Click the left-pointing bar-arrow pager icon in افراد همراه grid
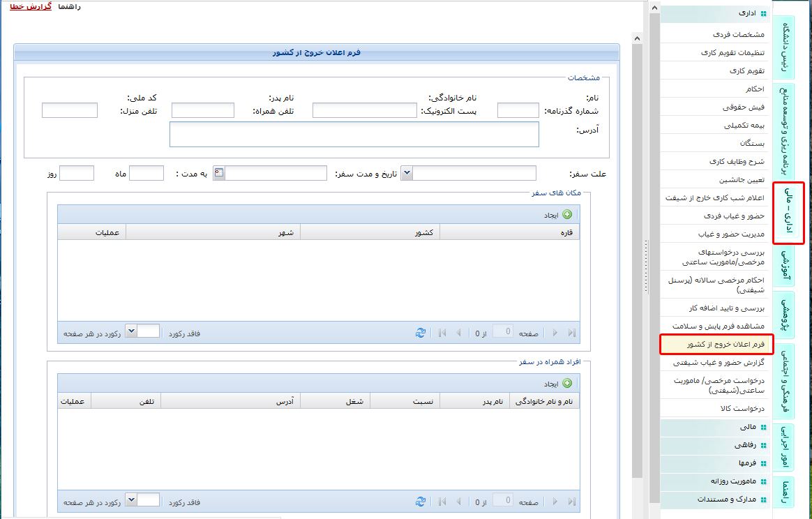Viewport: 812px width, 519px height. (x=442, y=502)
